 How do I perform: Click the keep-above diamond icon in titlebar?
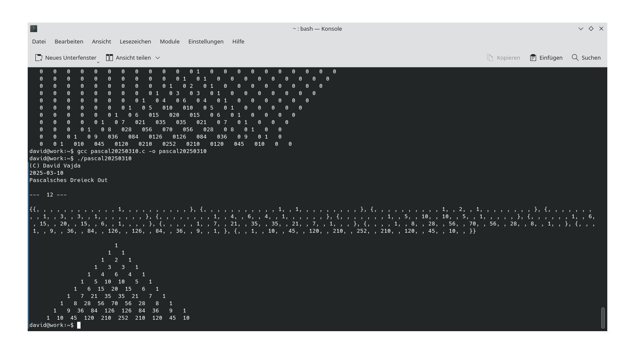point(591,29)
